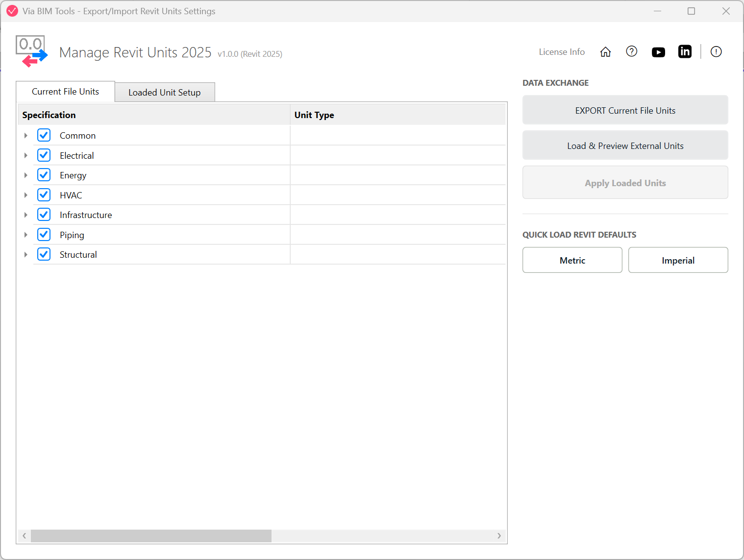Click the Manage Revit Units logo icon

point(32,51)
